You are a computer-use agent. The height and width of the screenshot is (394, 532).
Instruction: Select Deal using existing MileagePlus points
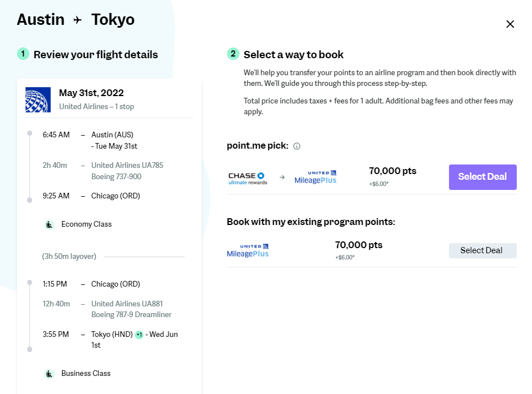[482, 250]
